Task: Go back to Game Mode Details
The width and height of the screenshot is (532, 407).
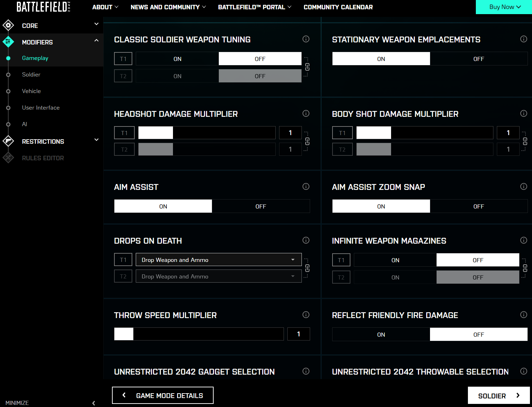Action: click(163, 395)
